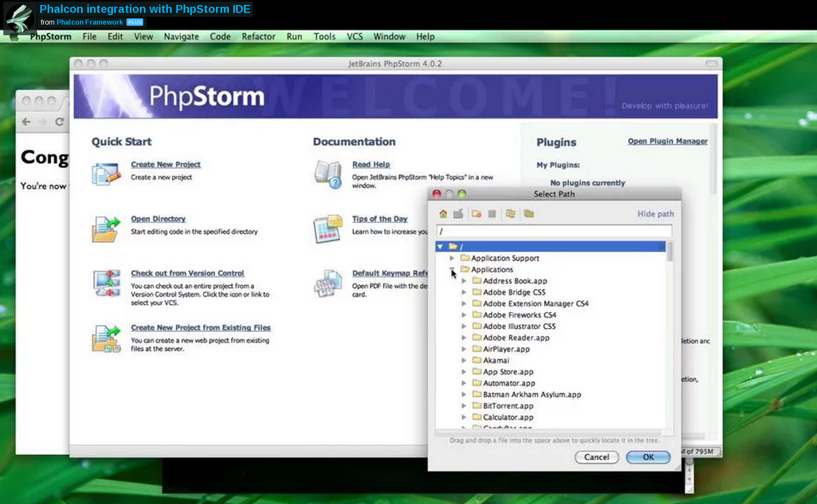Click the Hide path link
The width and height of the screenshot is (817, 504).
point(655,213)
